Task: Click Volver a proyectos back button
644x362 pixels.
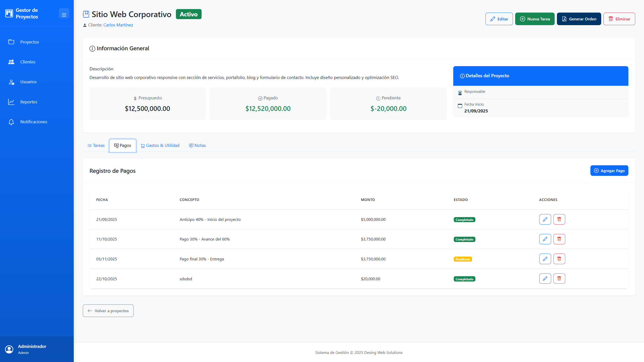Action: (108, 311)
